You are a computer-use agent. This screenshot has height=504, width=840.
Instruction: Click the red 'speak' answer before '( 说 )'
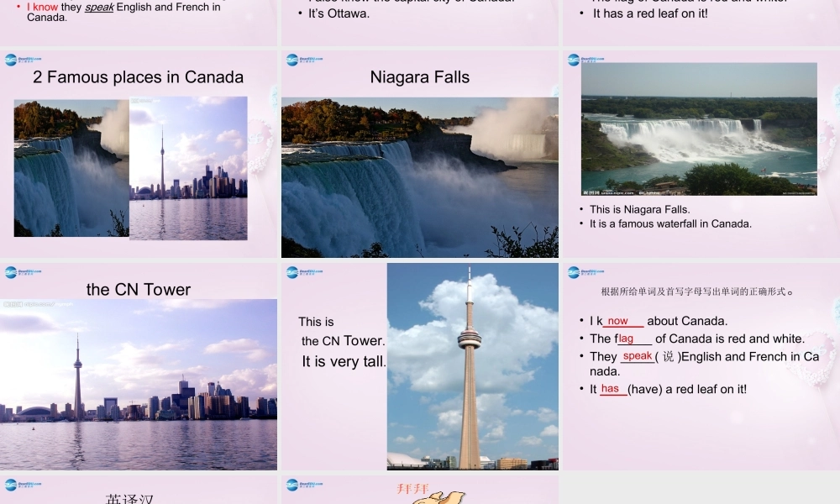(638, 355)
